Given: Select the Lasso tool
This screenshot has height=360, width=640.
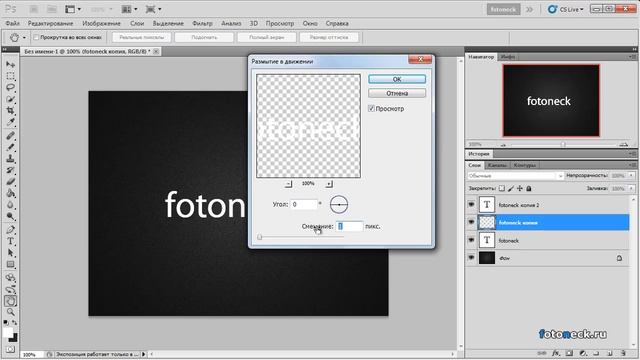Looking at the screenshot, I should [10, 87].
